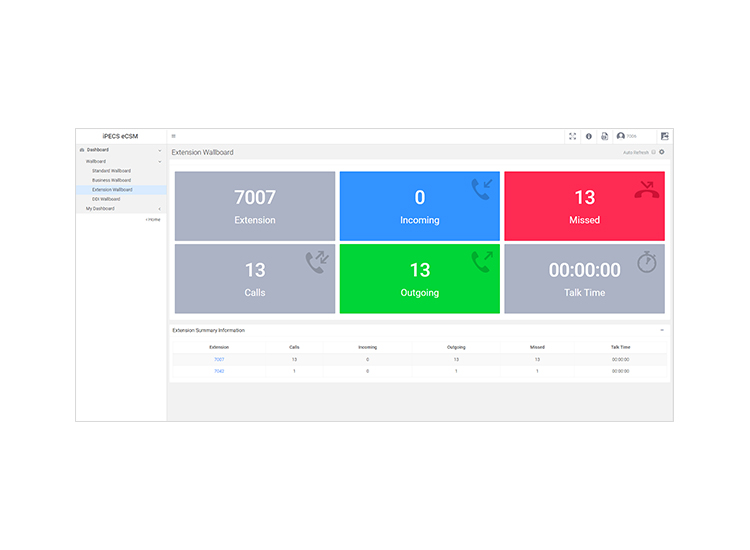Sort by the Talk Time column header

point(620,347)
